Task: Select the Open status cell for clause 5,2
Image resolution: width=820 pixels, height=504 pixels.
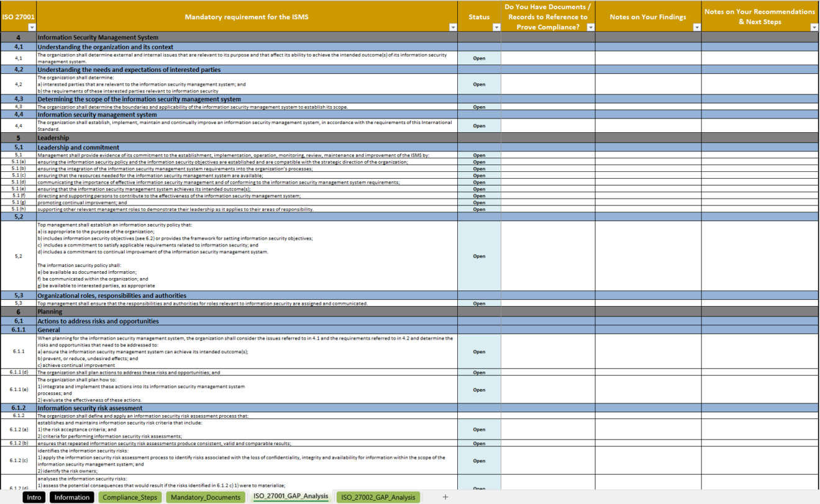Action: 479,256
